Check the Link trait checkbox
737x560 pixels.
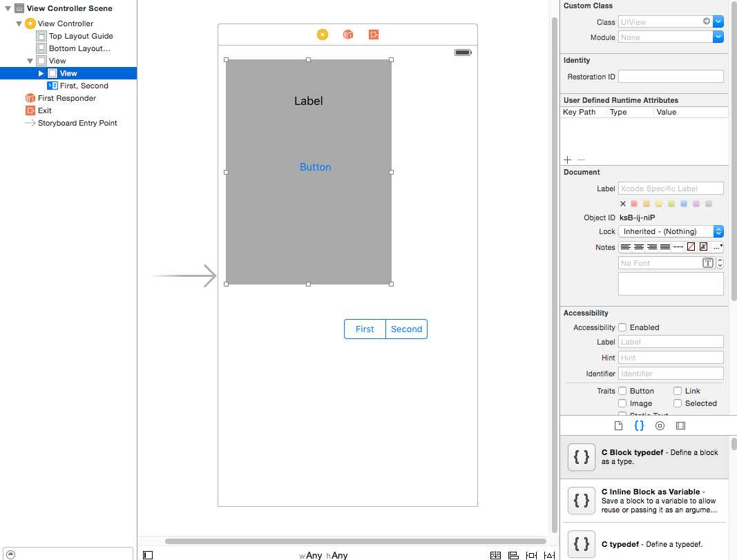pos(678,390)
